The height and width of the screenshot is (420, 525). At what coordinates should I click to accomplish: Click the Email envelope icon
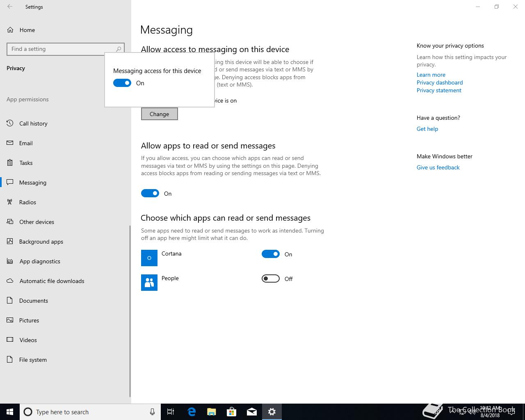tap(10, 143)
